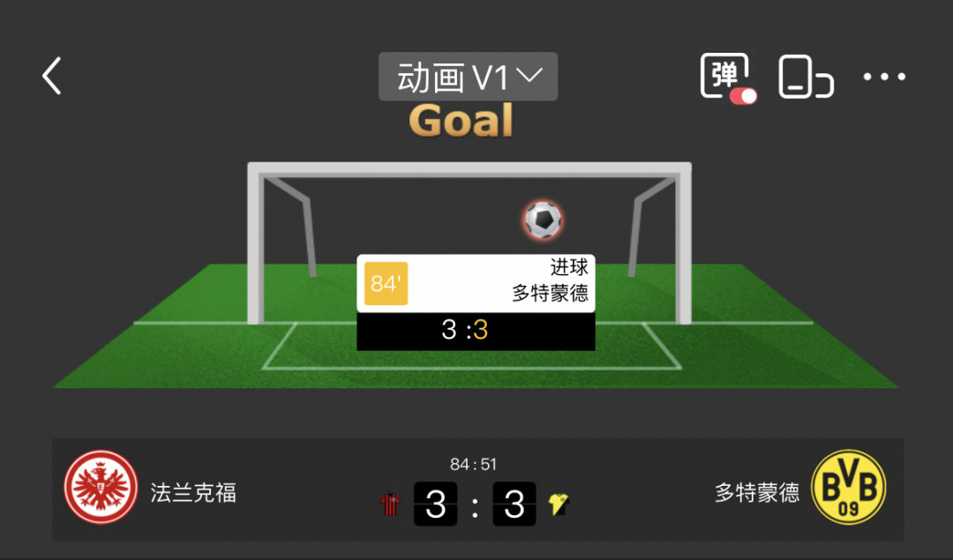The width and height of the screenshot is (953, 560).
Task: Open the 动画 V1 dropdown
Action: 468,77
